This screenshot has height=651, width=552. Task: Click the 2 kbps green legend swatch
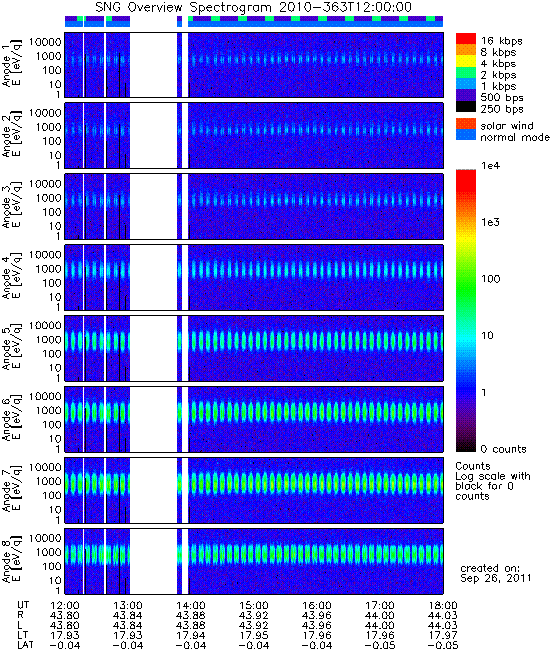tap(466, 72)
